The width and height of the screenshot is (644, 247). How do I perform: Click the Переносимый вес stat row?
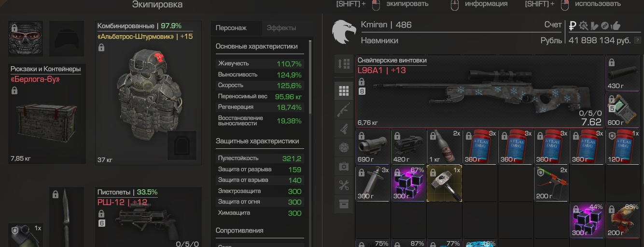(x=260, y=96)
